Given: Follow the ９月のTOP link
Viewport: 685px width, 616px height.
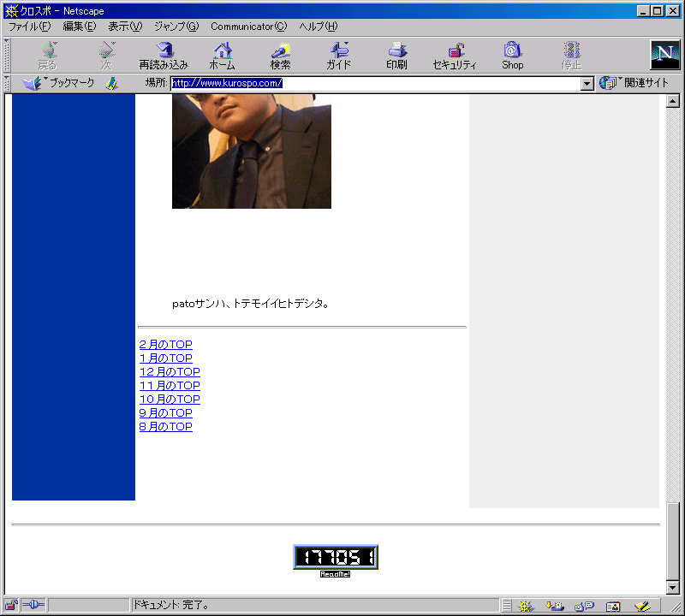Looking at the screenshot, I should (x=165, y=413).
